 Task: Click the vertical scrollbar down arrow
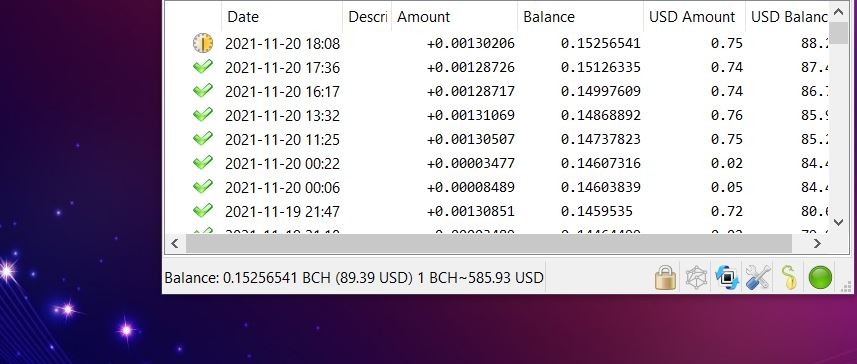[x=839, y=222]
